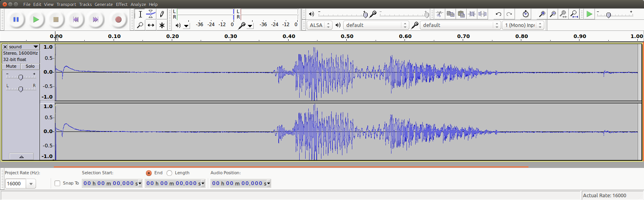Click the Zoom In magnifier
This screenshot has width=644, height=200.
point(542,14)
